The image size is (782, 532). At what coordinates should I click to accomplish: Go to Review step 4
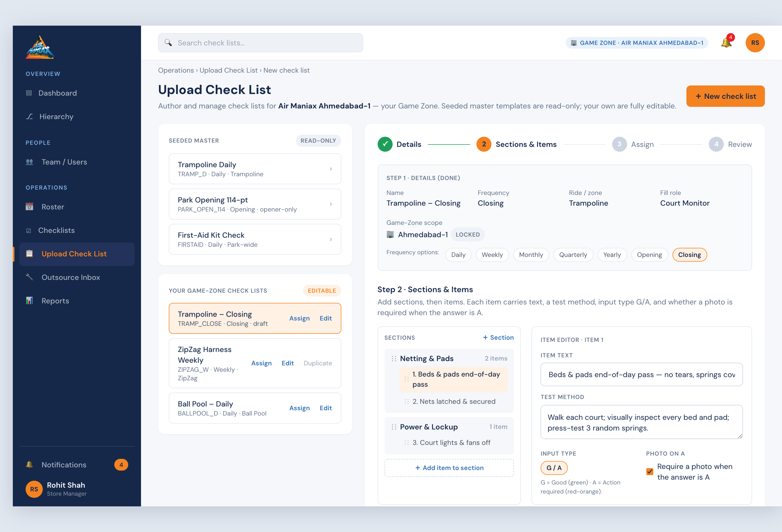coord(730,144)
